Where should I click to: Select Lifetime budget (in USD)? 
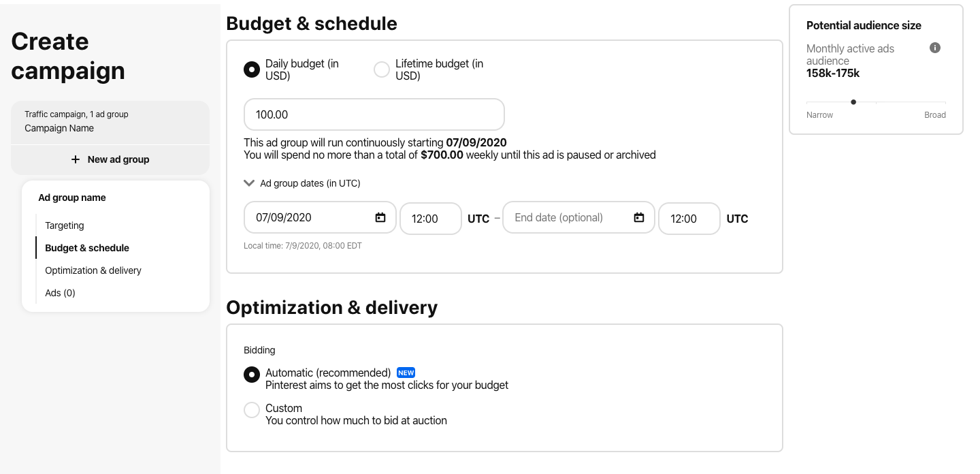pos(381,69)
